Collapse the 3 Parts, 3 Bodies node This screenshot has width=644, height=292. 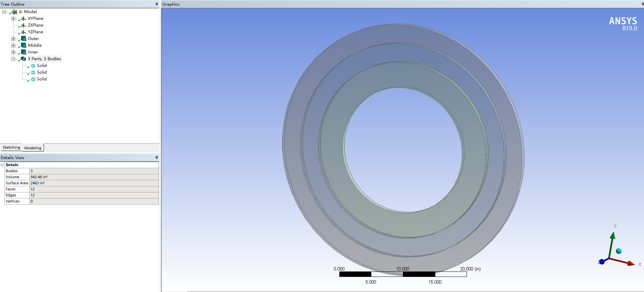click(13, 59)
